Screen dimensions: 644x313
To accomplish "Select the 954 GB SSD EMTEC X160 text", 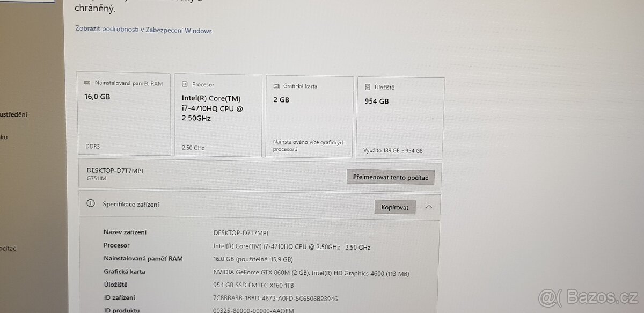I will [253, 285].
